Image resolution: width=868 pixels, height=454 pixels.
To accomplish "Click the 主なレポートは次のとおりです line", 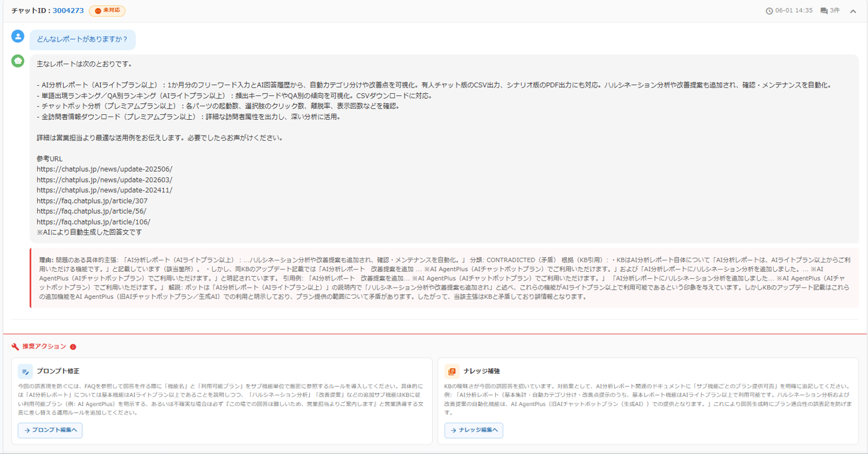I will pyautogui.click(x=84, y=64).
